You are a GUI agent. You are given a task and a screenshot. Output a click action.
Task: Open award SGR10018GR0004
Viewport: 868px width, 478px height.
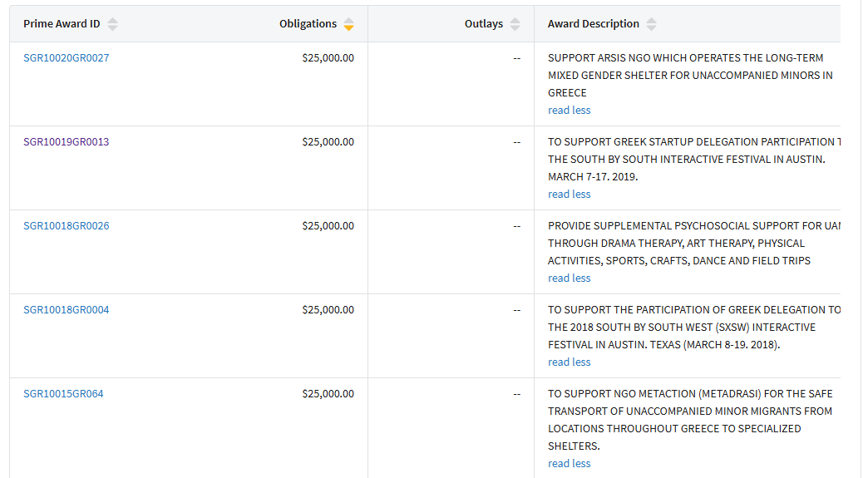[66, 310]
